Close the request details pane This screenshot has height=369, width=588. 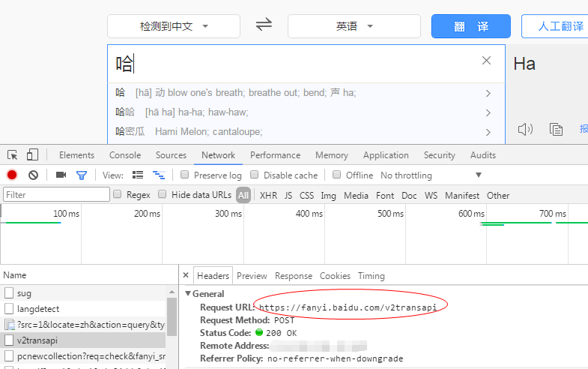(x=186, y=275)
